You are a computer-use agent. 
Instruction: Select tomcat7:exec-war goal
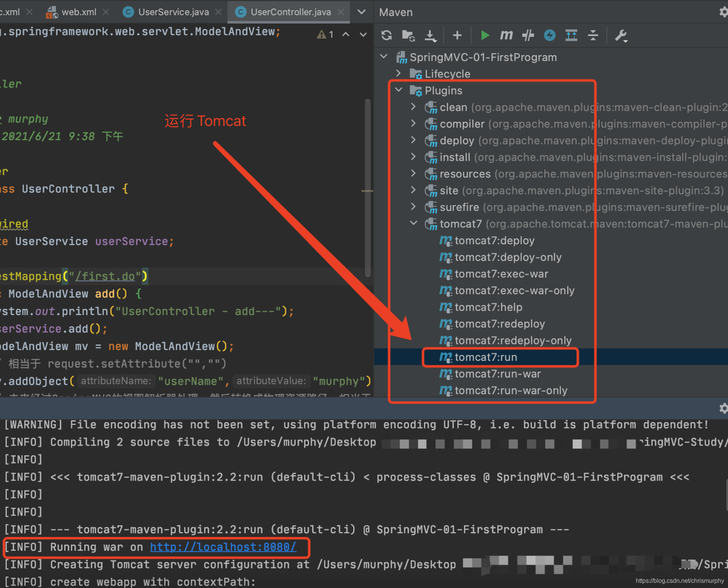coord(501,274)
